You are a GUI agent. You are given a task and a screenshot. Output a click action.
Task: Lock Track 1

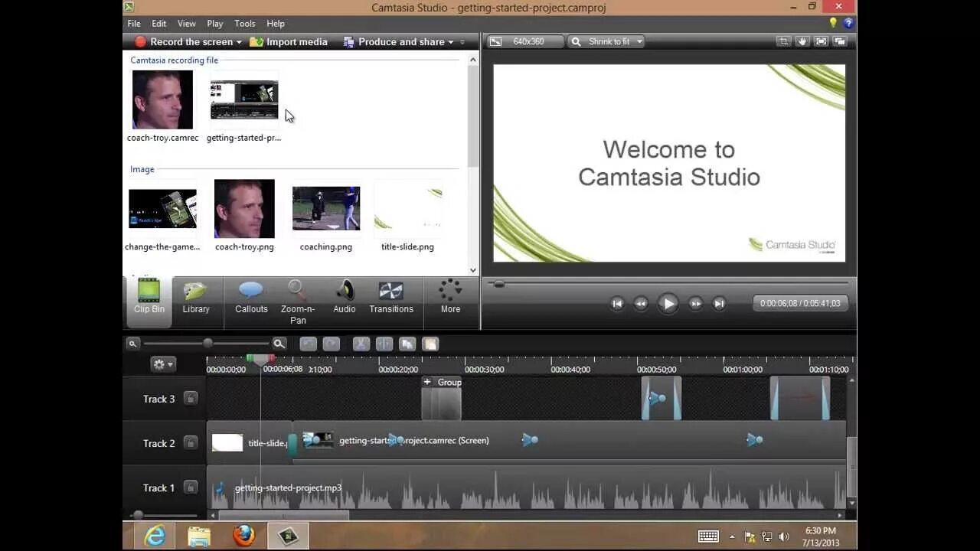tap(191, 487)
